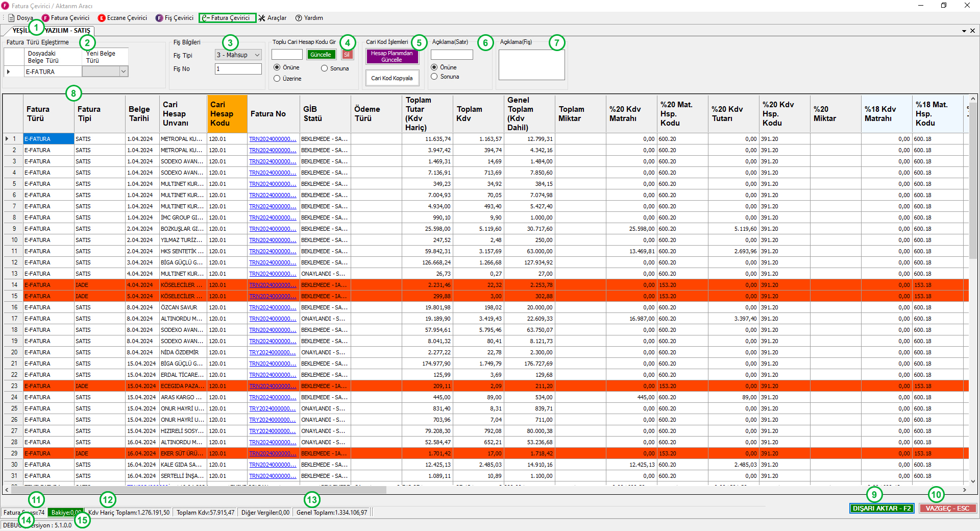Expand the Yeni Belge Türü dropdown
The height and width of the screenshot is (531, 980).
[123, 72]
